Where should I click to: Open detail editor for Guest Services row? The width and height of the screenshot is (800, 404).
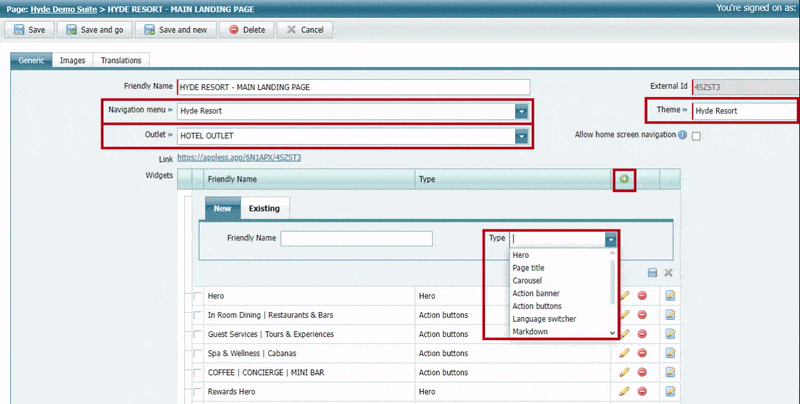pos(670,334)
